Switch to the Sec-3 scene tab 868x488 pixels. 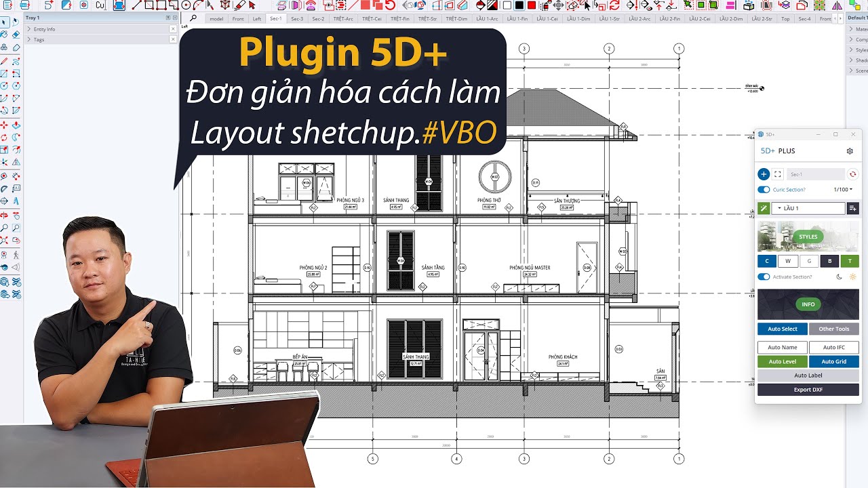[297, 19]
